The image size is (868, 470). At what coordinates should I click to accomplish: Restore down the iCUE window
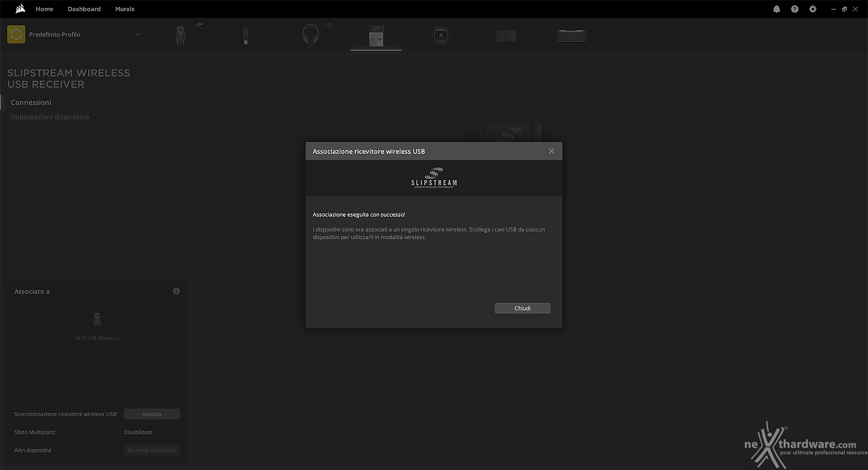point(844,9)
